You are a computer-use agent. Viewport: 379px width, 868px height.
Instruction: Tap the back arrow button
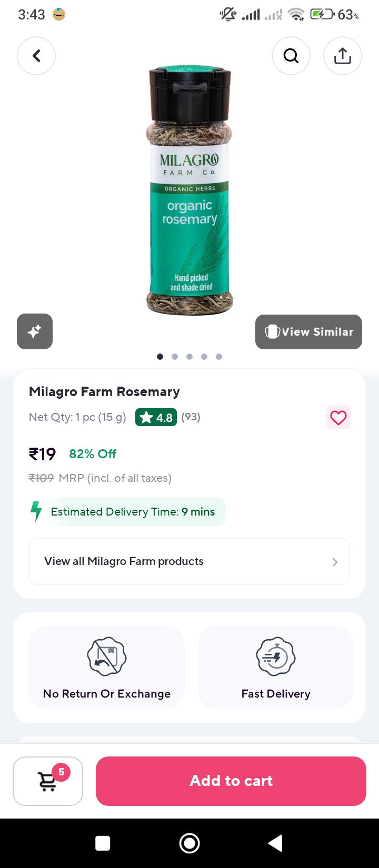click(36, 56)
